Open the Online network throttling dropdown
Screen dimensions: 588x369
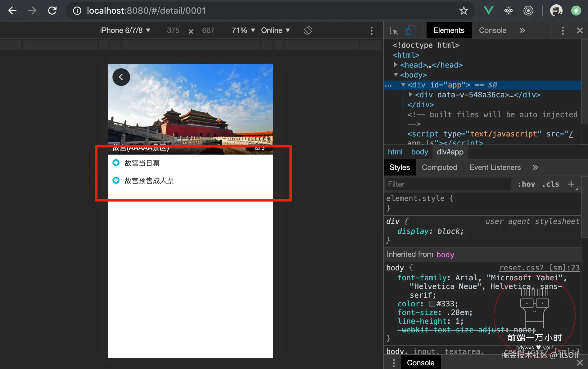(276, 30)
